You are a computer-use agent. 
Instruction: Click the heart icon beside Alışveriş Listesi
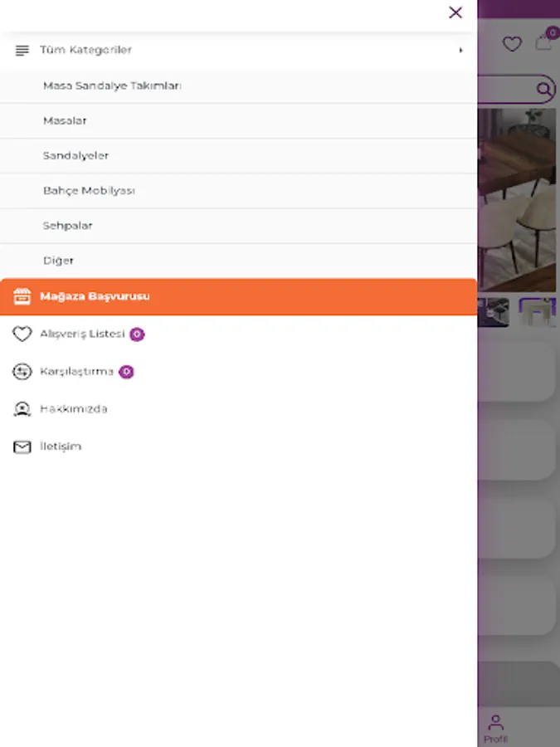tap(22, 334)
